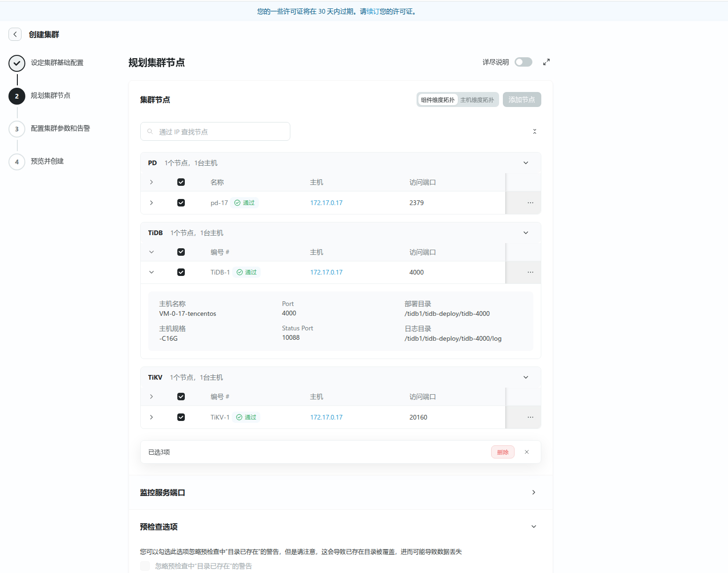Image resolution: width=728 pixels, height=573 pixels.
Task: Click the TiDB-1 node name
Action: pos(220,272)
